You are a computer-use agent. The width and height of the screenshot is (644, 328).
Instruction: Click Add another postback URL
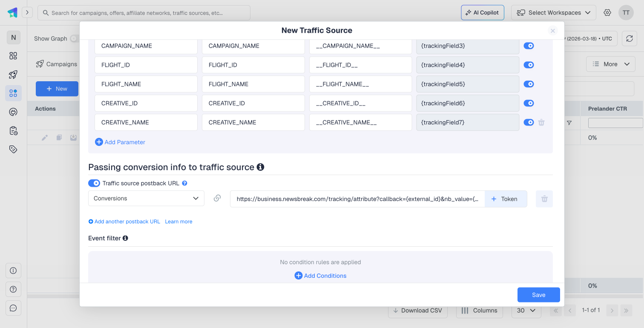coord(124,222)
